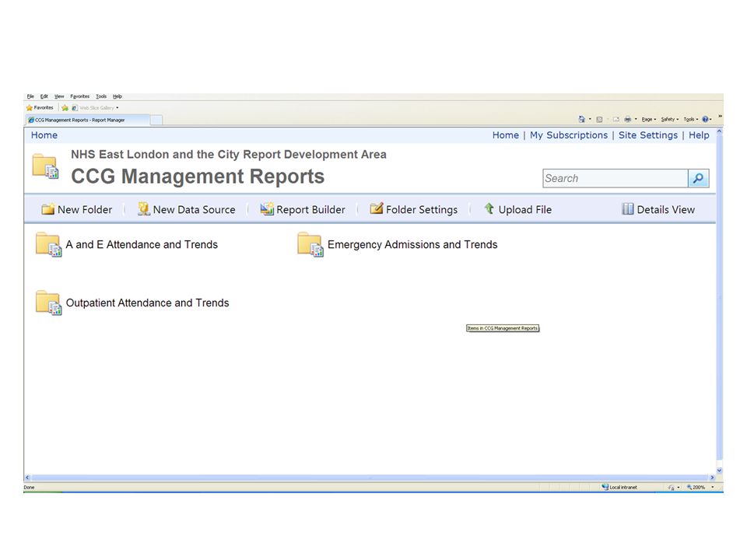
Task: Go to the Home link in the top right
Action: tap(506, 135)
